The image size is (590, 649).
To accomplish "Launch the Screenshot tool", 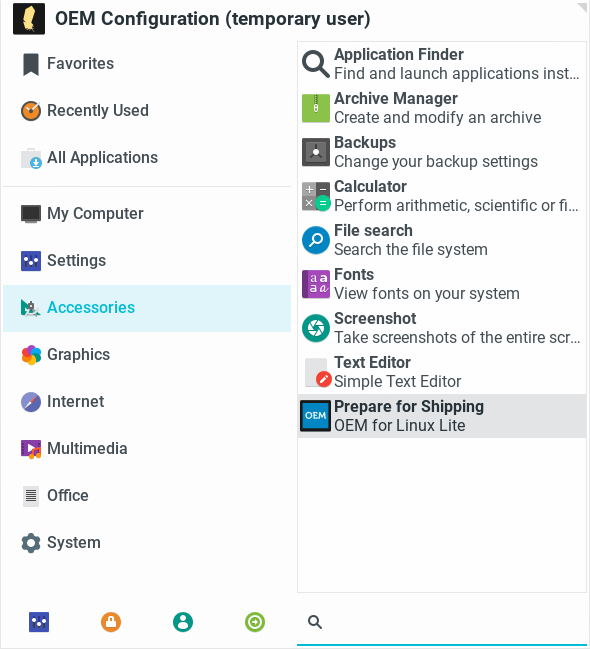I will pyautogui.click(x=442, y=328).
